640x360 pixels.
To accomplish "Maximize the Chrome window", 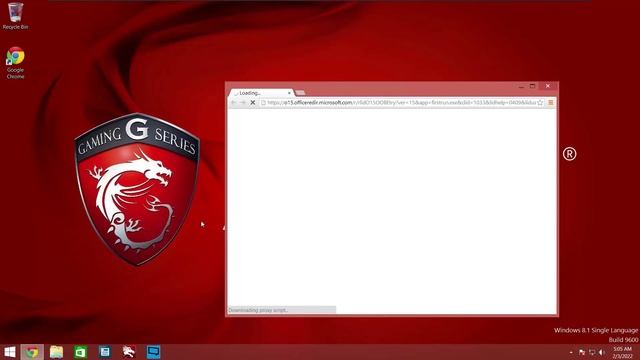I will click(532, 86).
